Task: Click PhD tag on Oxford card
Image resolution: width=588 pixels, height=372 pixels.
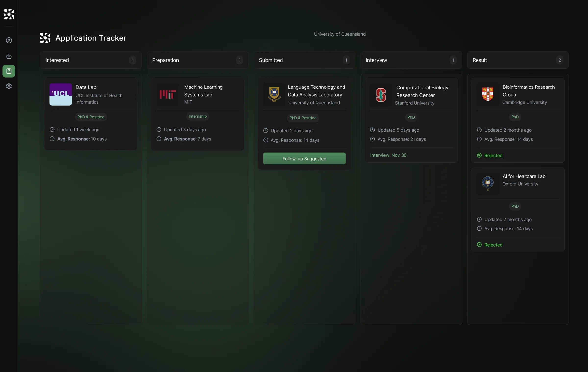Action: (x=515, y=206)
